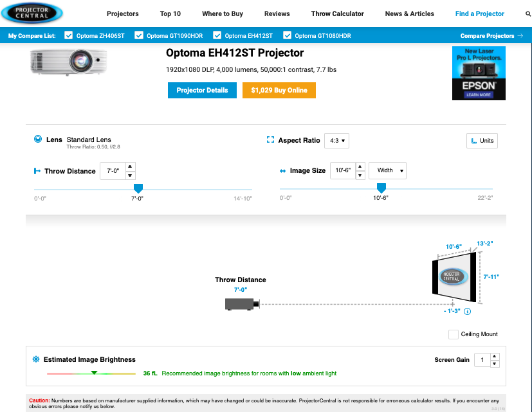Click the Optoma EH412ST projector thumbnail
Viewport: 532px width, 412px height.
click(x=69, y=61)
